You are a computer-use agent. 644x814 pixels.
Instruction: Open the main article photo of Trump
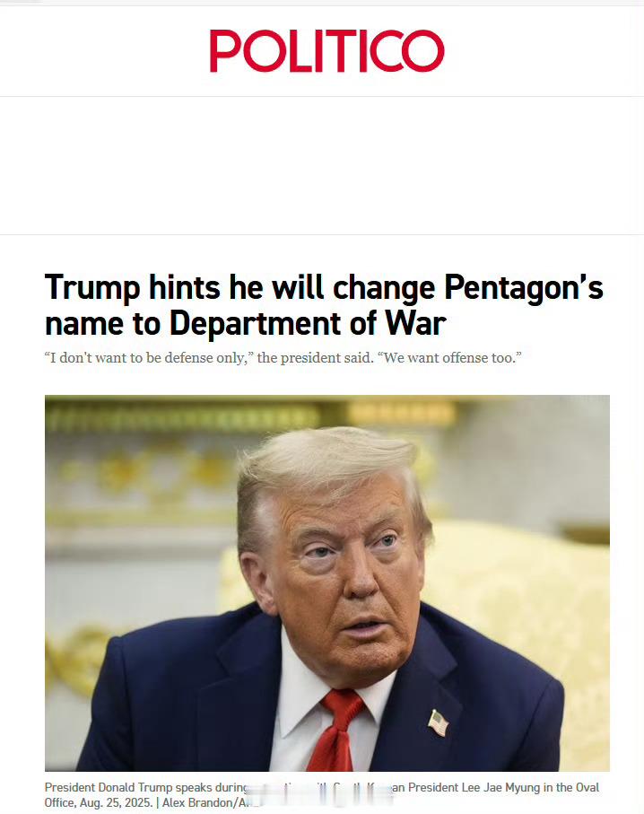(326, 583)
